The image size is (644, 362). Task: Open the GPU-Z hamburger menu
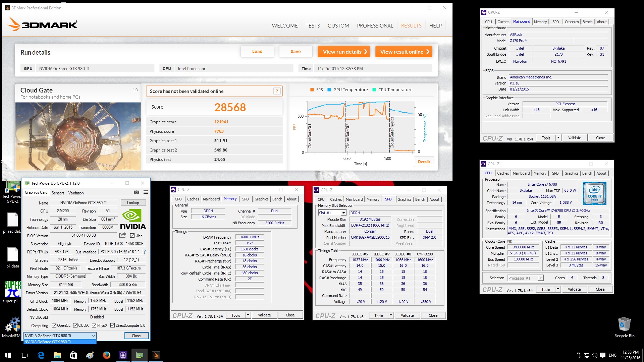tap(146, 192)
